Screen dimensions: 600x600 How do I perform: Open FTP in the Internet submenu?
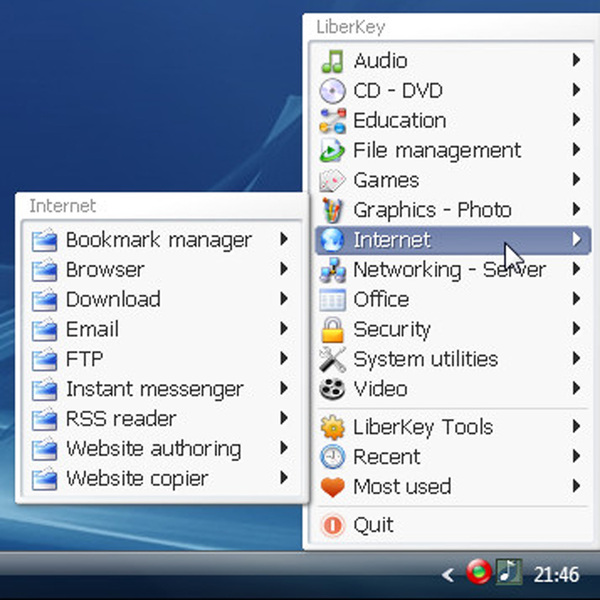tap(162, 359)
